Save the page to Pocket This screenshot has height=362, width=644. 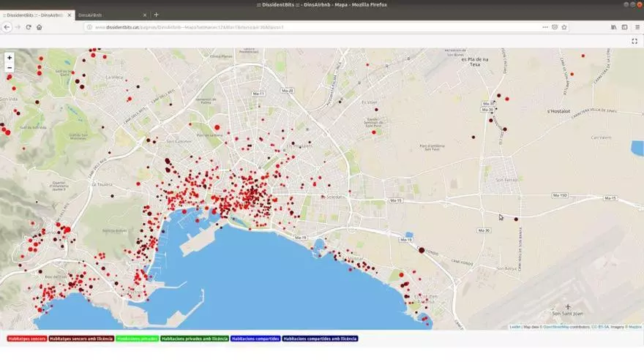pos(555,27)
